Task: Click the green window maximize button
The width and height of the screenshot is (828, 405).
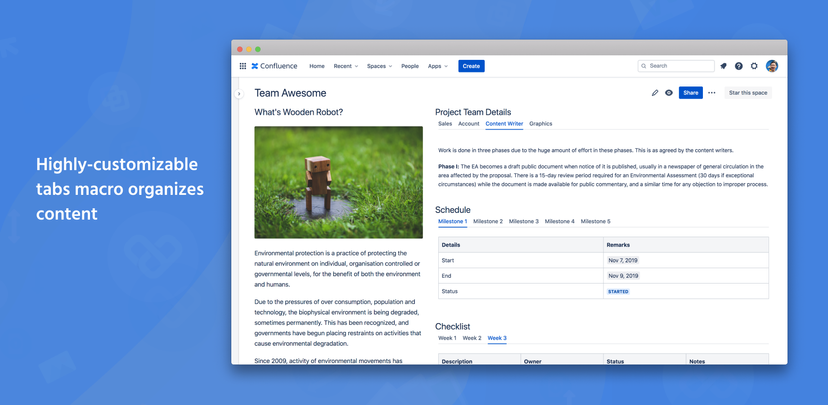Action: coord(258,49)
